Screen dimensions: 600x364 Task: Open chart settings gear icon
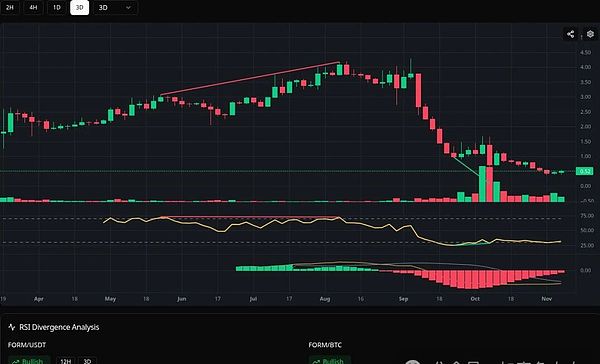pos(590,34)
